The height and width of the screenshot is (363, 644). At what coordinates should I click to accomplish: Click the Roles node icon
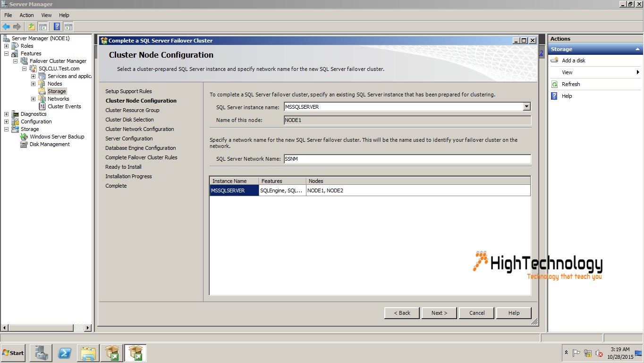point(15,46)
